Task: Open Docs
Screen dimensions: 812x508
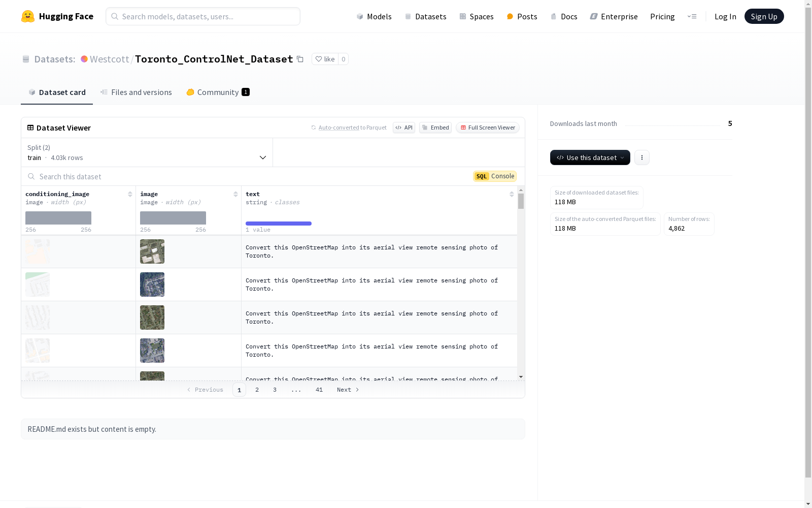Action: coord(564,16)
